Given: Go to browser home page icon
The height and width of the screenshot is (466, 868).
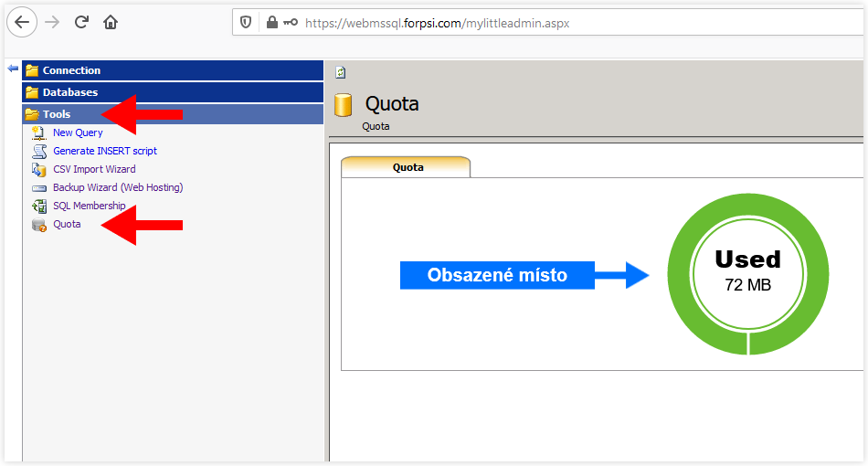Looking at the screenshot, I should click(111, 22).
